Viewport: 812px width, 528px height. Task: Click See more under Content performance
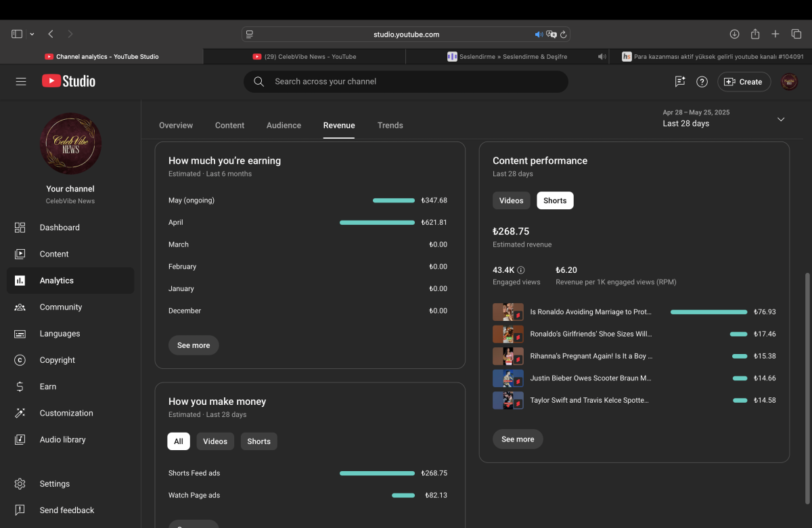(518, 439)
